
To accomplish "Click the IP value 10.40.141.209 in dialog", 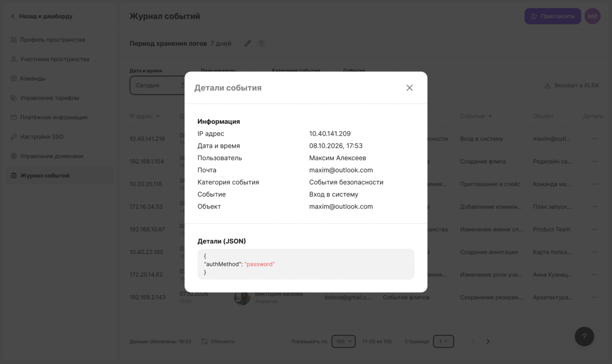I will point(330,133).
